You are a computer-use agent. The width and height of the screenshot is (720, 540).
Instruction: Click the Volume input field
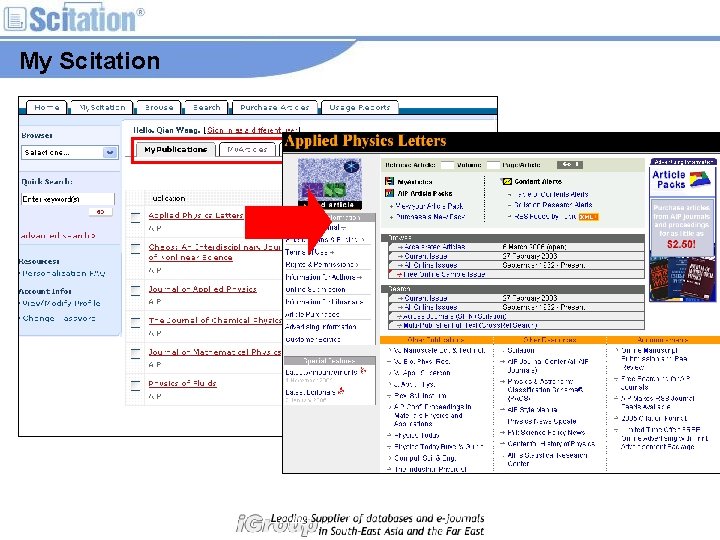(447, 165)
